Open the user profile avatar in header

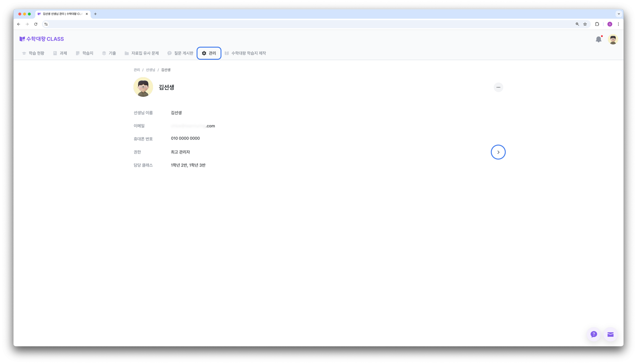tap(613, 39)
